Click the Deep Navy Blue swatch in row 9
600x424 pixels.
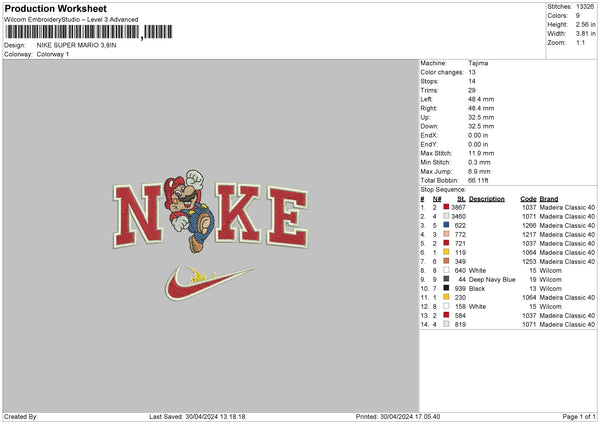tap(446, 279)
